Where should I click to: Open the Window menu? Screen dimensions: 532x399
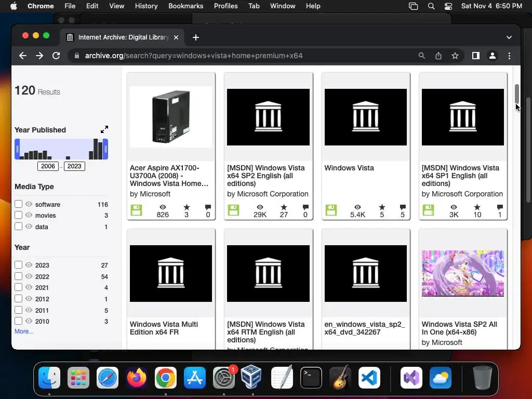click(283, 6)
